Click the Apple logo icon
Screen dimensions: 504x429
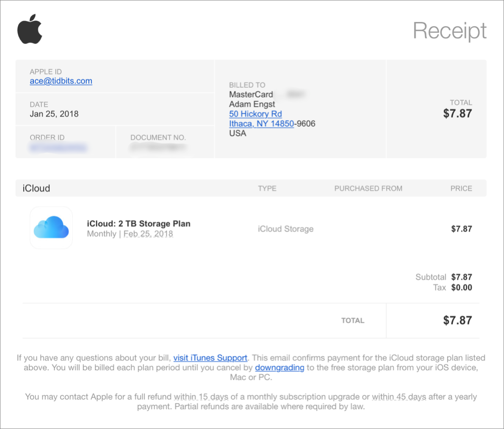pos(30,29)
